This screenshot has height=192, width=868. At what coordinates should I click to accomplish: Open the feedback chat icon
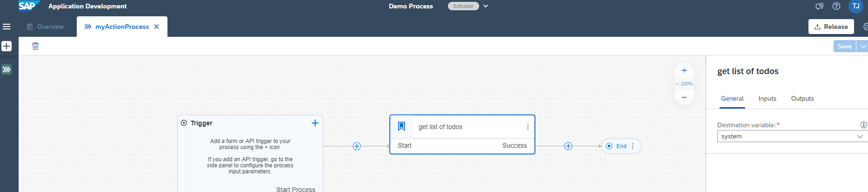coord(820,6)
